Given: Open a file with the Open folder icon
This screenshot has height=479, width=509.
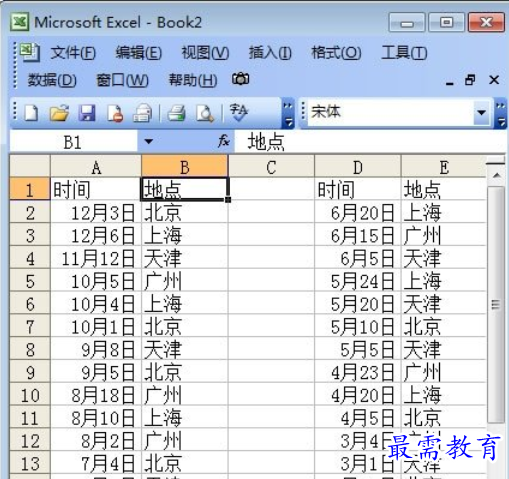Looking at the screenshot, I should [x=59, y=113].
